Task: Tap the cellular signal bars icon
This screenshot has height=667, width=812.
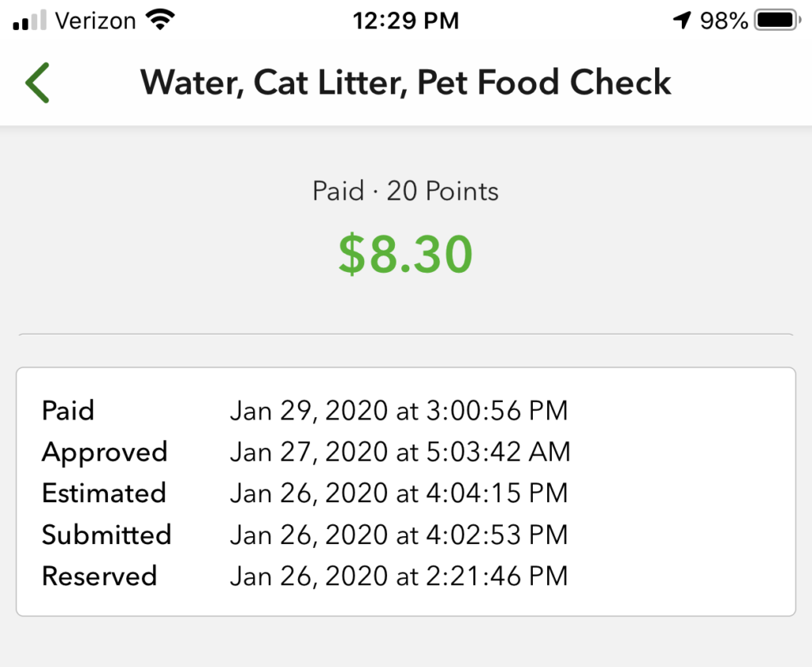Action: [x=29, y=20]
